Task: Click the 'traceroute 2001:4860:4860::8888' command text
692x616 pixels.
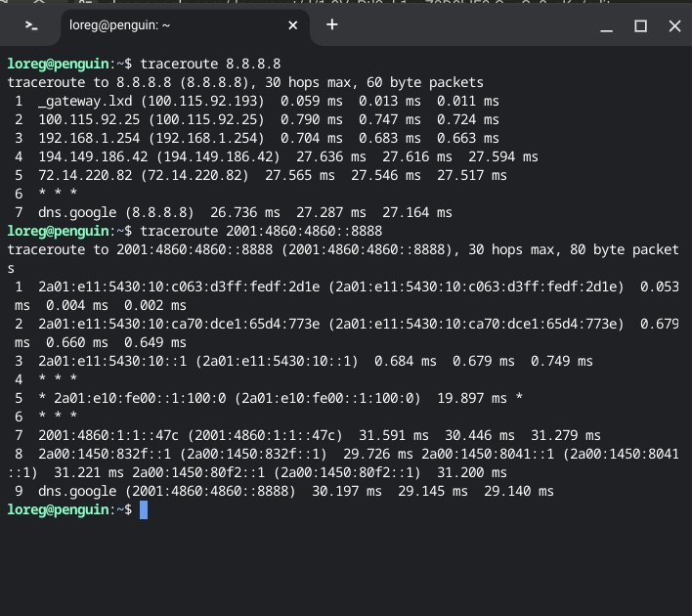Action: [x=261, y=231]
